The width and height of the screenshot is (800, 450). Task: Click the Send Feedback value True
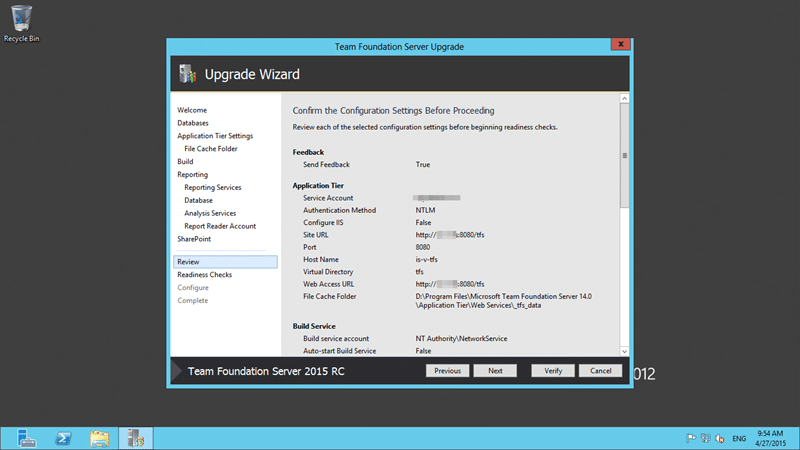[x=423, y=165]
